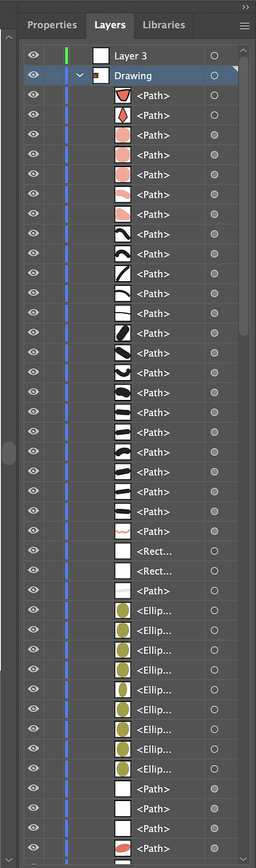Hide Layer 3 with its eye icon
This screenshot has height=868, width=256.
point(34,56)
